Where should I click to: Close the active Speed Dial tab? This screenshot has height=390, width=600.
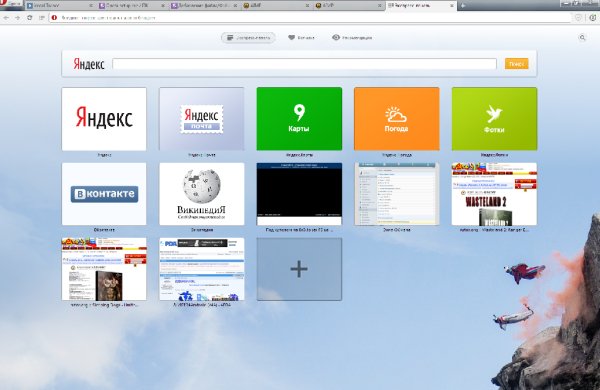coord(452,6)
